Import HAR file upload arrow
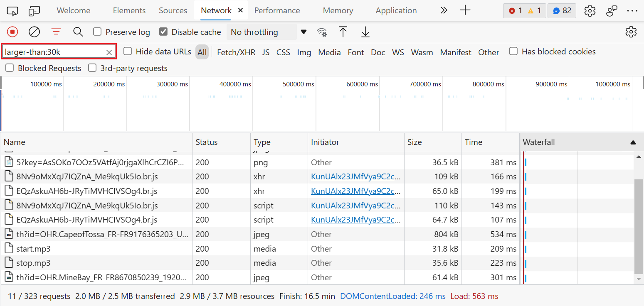This screenshot has width=644, height=306. 343,32
